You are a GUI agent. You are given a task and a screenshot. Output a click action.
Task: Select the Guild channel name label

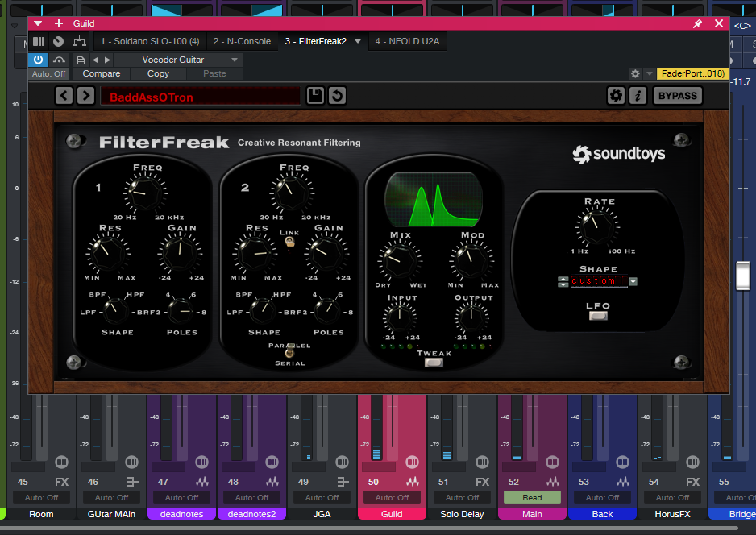click(x=392, y=514)
